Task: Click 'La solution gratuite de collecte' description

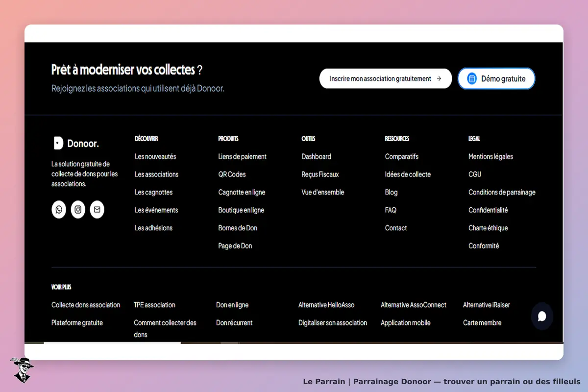Action: (x=85, y=174)
